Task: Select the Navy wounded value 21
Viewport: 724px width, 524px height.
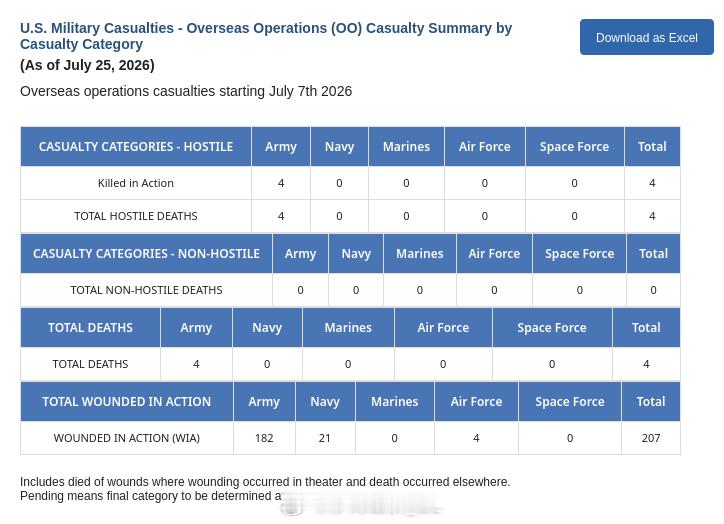Action: (x=325, y=438)
